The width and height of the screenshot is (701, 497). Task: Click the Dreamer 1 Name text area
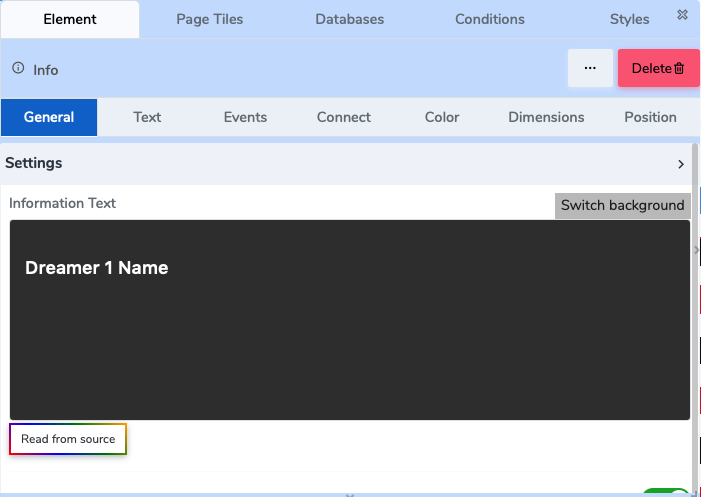(x=349, y=320)
